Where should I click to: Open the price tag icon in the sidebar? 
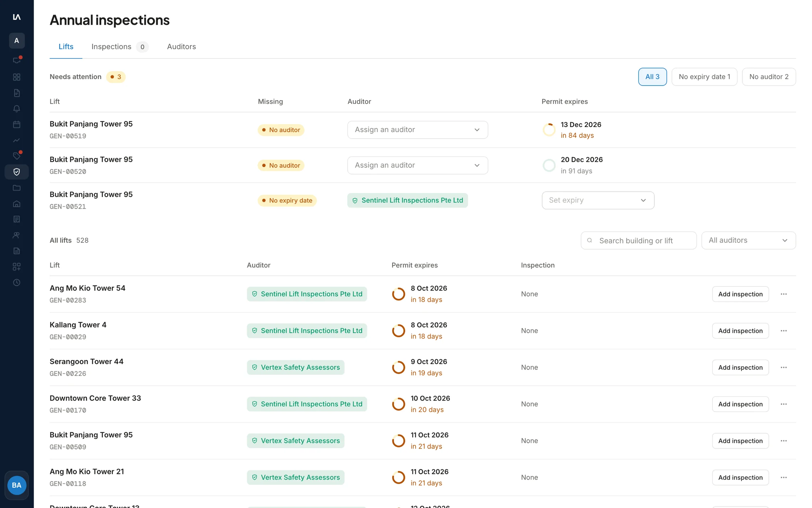(x=17, y=156)
